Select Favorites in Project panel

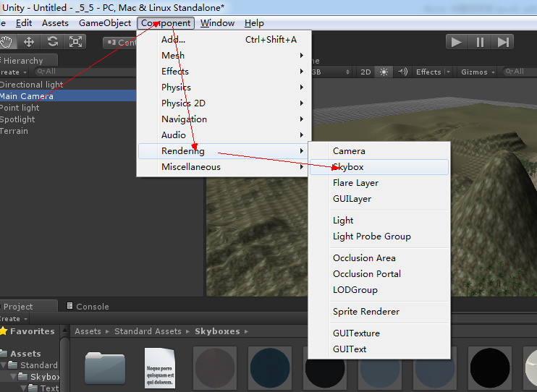click(28, 331)
